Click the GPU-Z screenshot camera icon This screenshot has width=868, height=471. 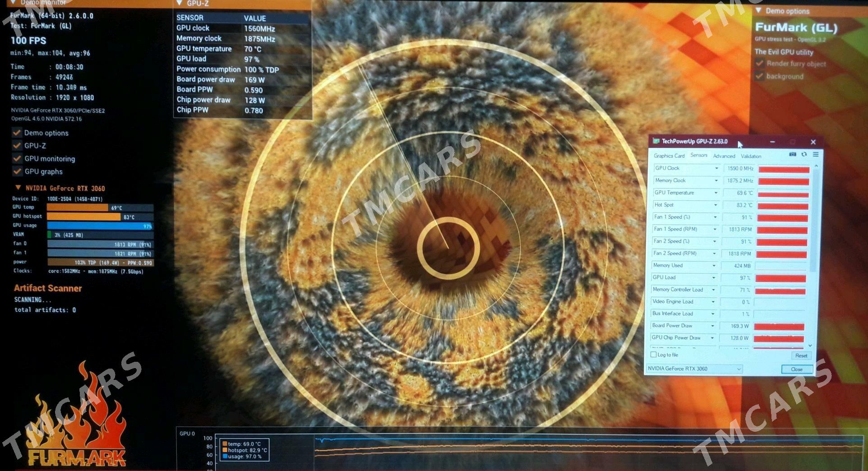click(x=792, y=154)
